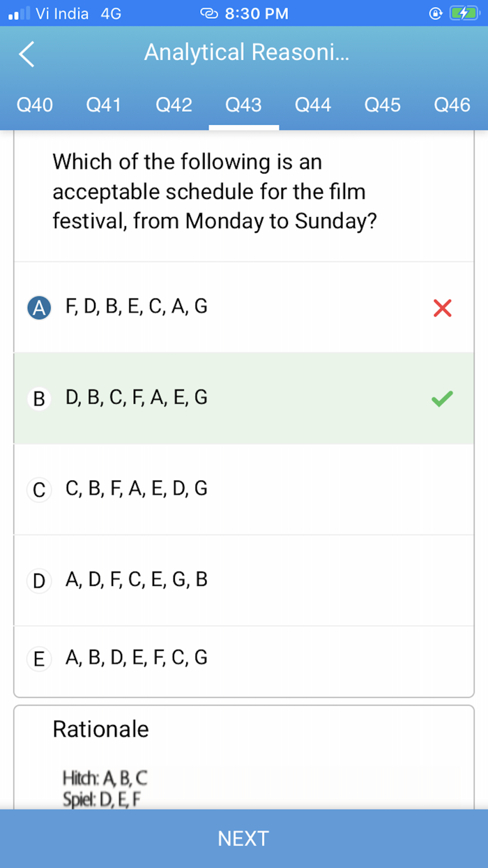
Task: Select the currently active Q43 tab
Action: (243, 105)
